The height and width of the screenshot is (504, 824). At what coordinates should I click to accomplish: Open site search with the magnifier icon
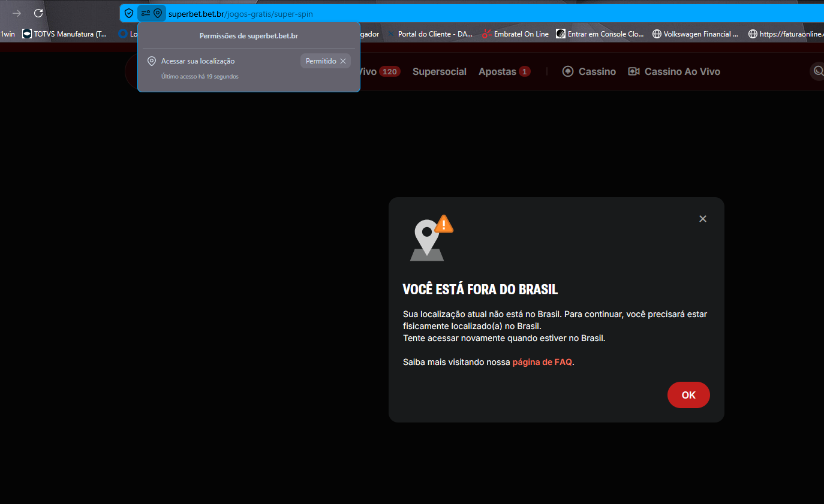pos(818,71)
